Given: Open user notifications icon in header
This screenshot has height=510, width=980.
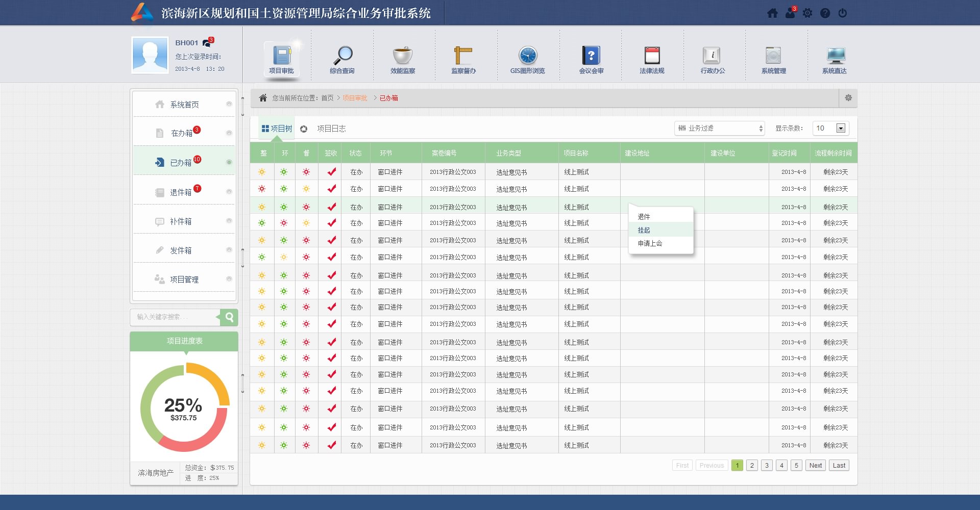Looking at the screenshot, I should click(x=790, y=13).
